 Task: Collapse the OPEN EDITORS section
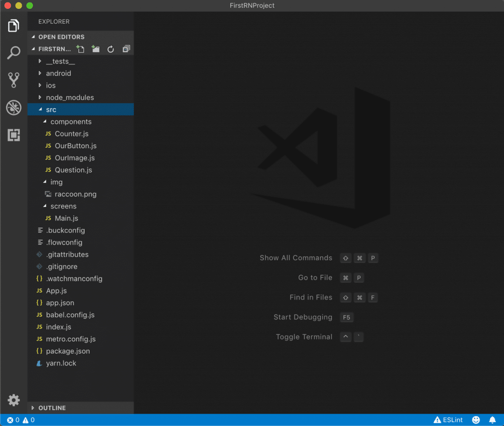coord(59,36)
